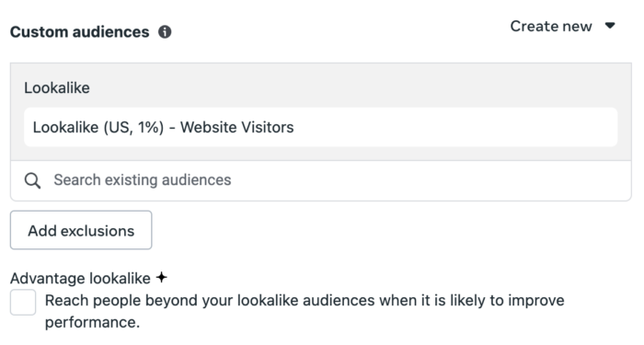Focus the Search existing audiences field
Screen dimensions: 644x345
click(321, 180)
